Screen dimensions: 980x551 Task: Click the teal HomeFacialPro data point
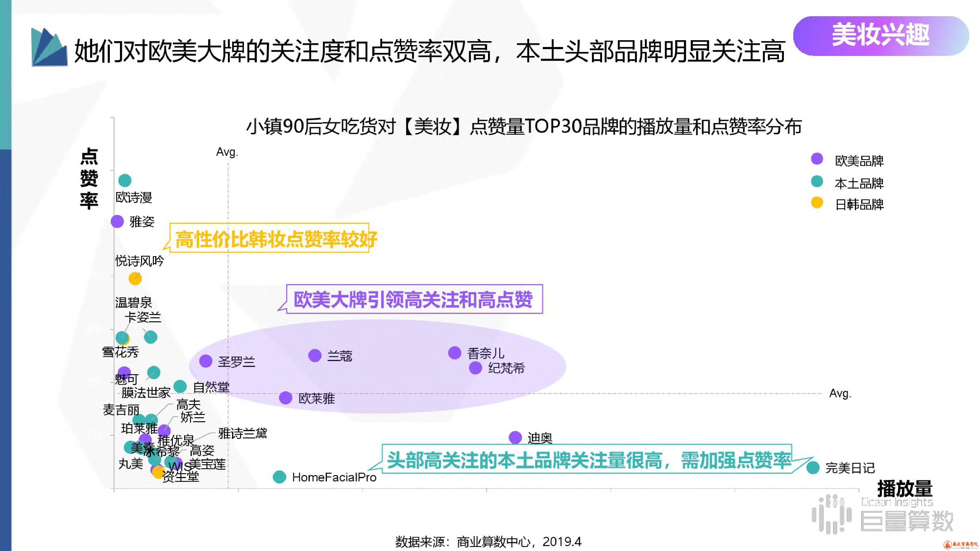coord(280,477)
